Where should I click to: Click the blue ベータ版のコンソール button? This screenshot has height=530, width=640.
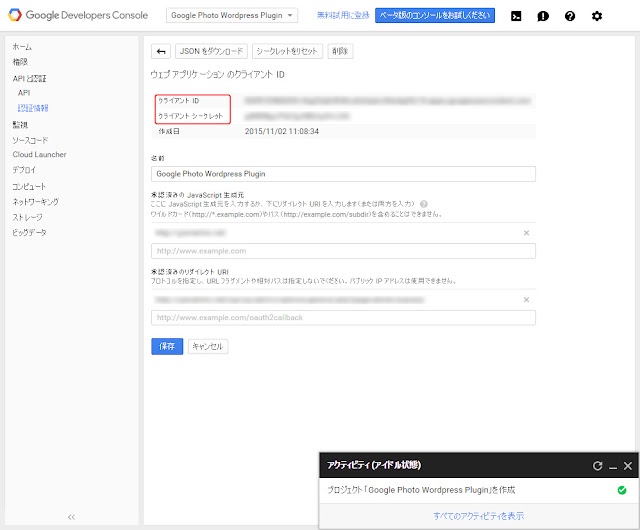[435, 15]
